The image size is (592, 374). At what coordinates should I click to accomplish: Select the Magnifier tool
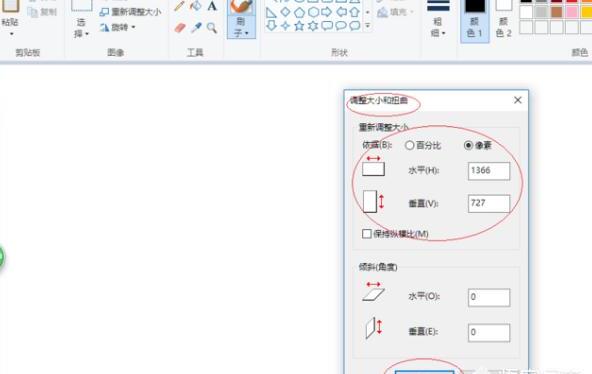click(212, 28)
